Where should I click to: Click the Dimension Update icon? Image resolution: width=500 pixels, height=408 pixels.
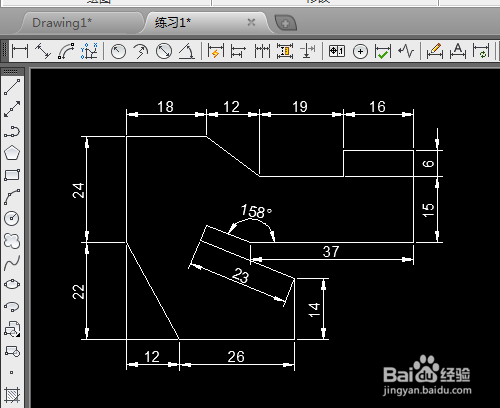[481, 51]
